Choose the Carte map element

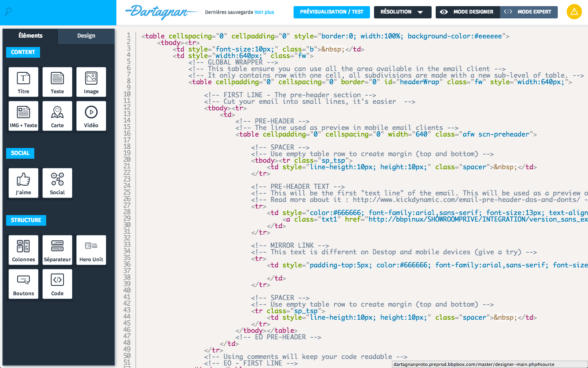(57, 116)
